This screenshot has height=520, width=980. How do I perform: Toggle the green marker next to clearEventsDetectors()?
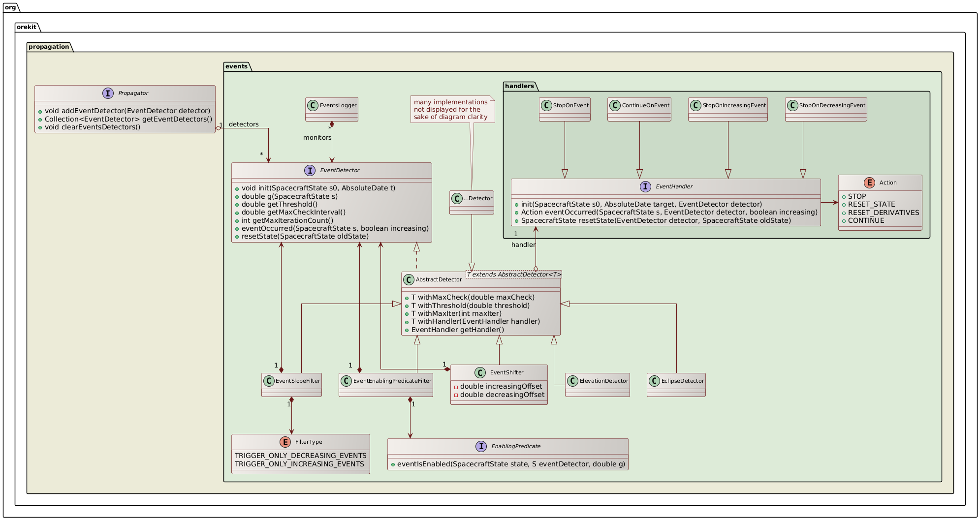tap(39, 127)
